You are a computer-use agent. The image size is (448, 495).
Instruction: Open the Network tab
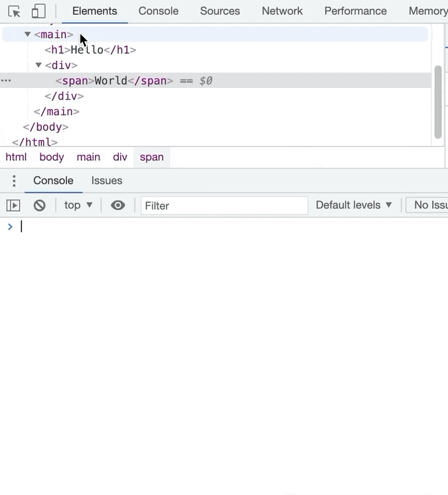coord(282,11)
